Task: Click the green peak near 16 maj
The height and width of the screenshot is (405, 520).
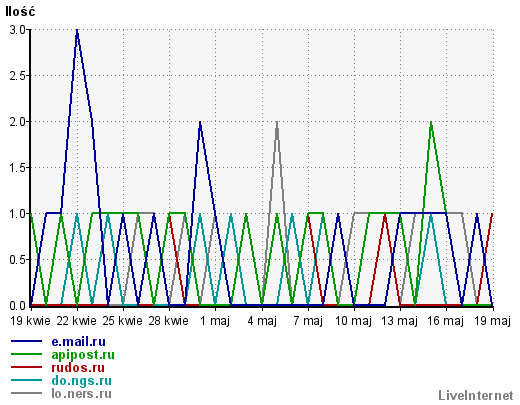Action: (431, 123)
